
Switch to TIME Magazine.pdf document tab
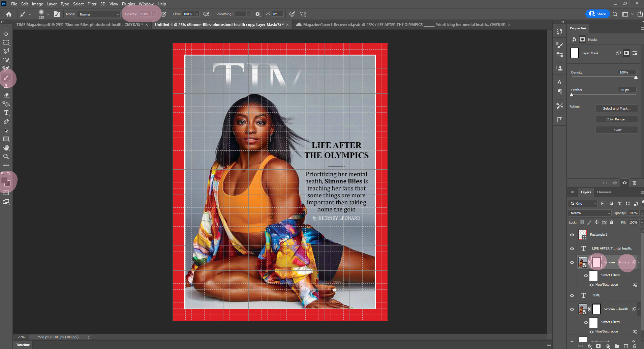click(80, 25)
